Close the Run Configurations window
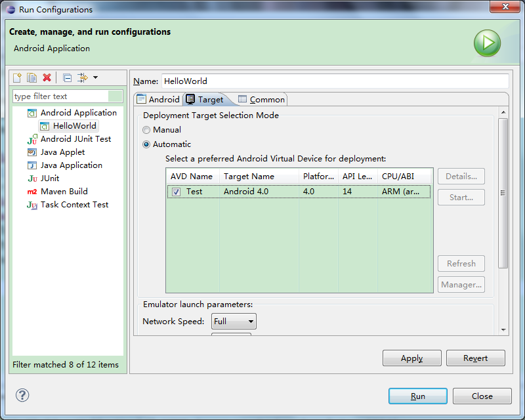Screen dimensions: 525x420 point(505,7)
